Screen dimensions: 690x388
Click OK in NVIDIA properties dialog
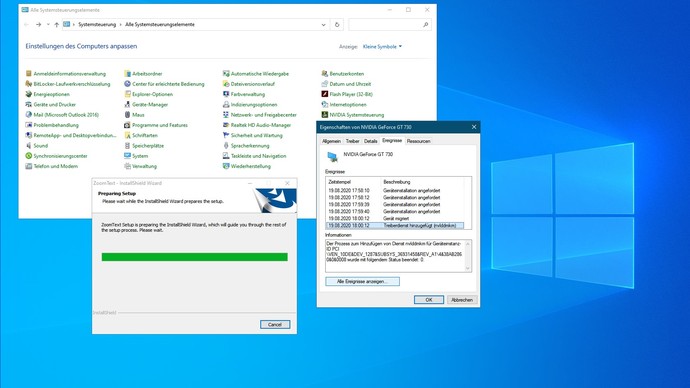[429, 300]
